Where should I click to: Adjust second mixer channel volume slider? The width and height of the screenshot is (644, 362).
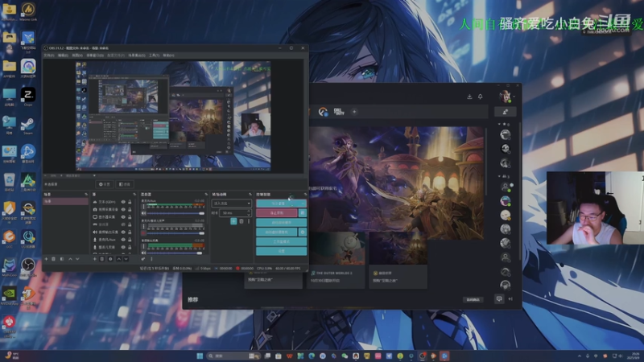tap(175, 233)
